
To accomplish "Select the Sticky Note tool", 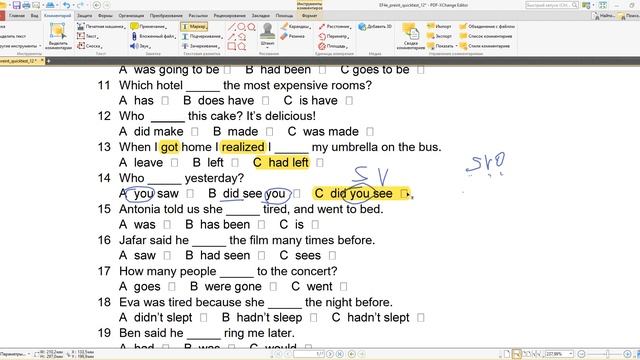I will pos(149,27).
